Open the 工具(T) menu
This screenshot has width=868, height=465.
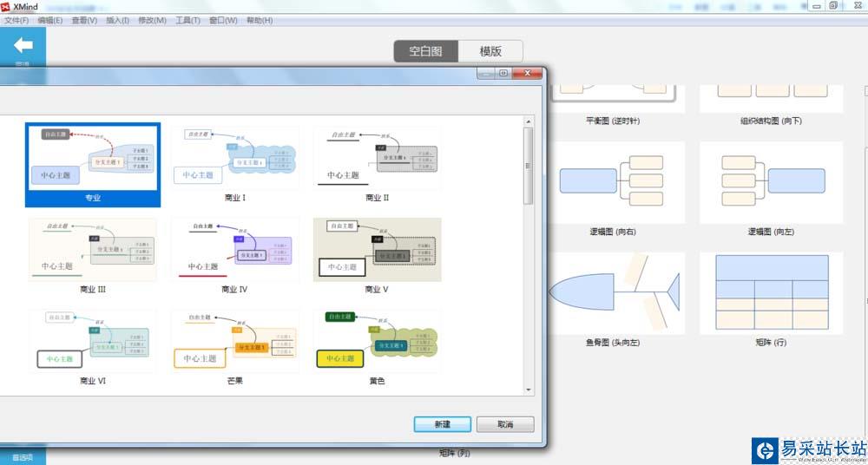tap(187, 21)
